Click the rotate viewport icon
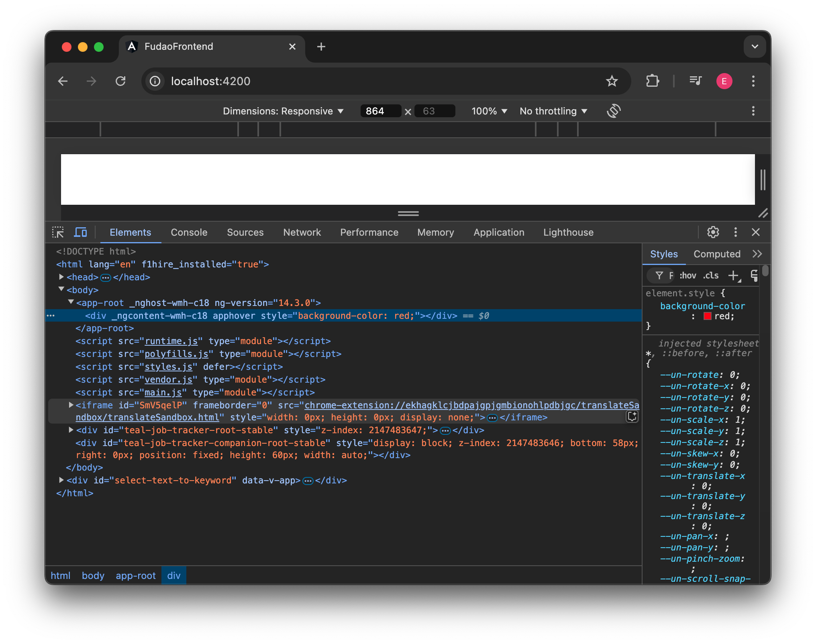The width and height of the screenshot is (816, 644). pyautogui.click(x=614, y=111)
